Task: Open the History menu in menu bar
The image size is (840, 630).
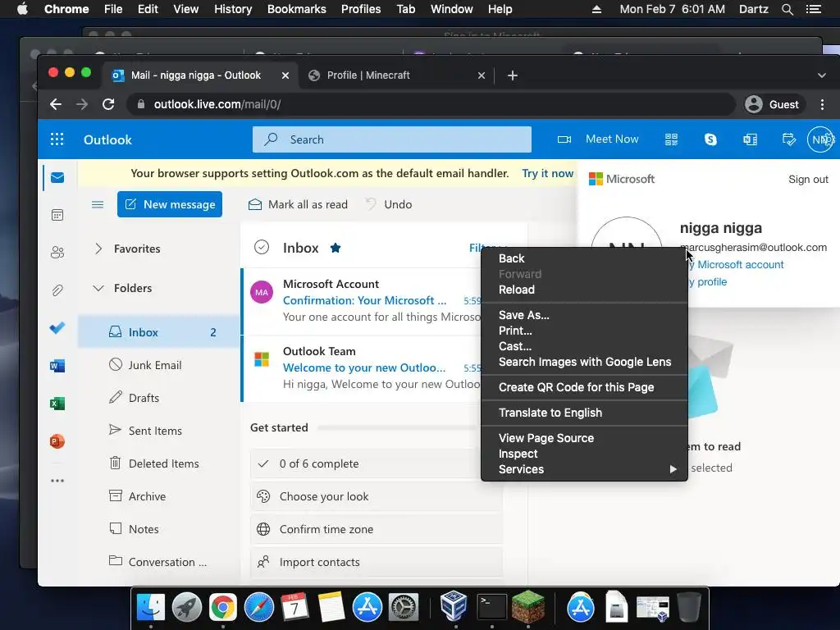Action: 232,9
